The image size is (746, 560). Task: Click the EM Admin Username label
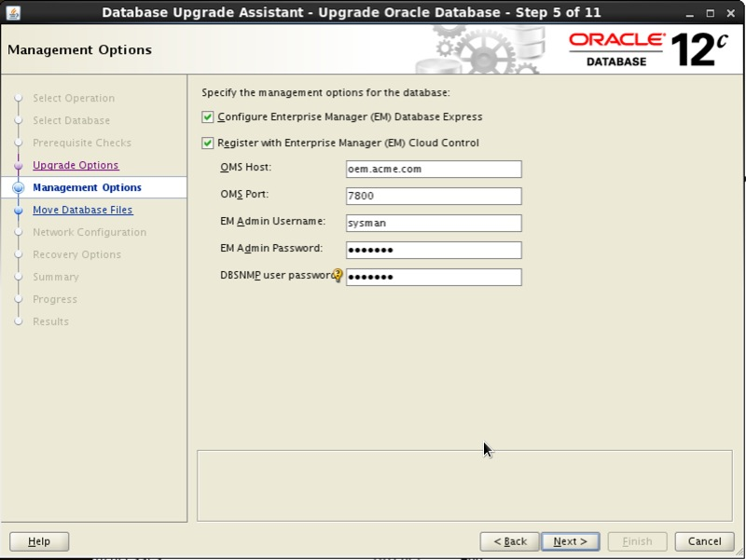pos(272,221)
